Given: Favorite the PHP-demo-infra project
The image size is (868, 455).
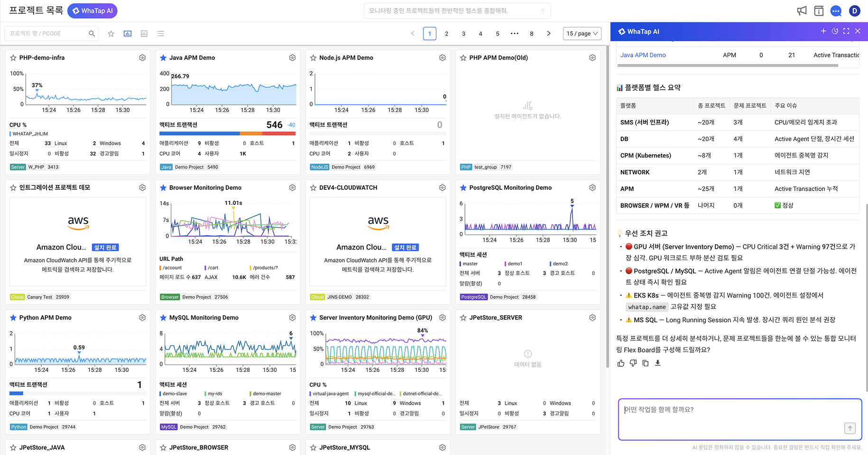Looking at the screenshot, I should [x=13, y=58].
